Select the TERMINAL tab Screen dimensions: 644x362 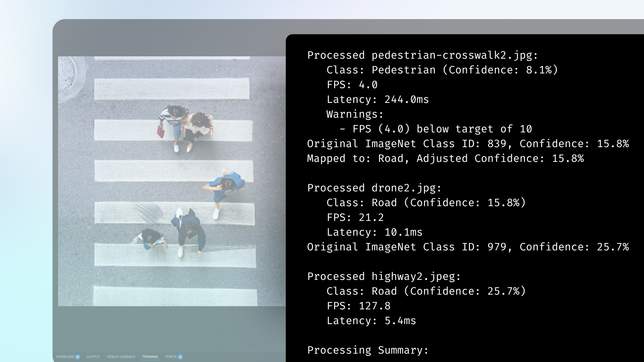150,357
